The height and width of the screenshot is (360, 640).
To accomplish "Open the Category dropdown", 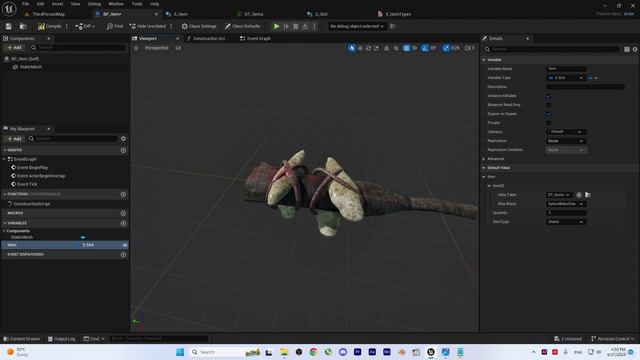I will [566, 132].
